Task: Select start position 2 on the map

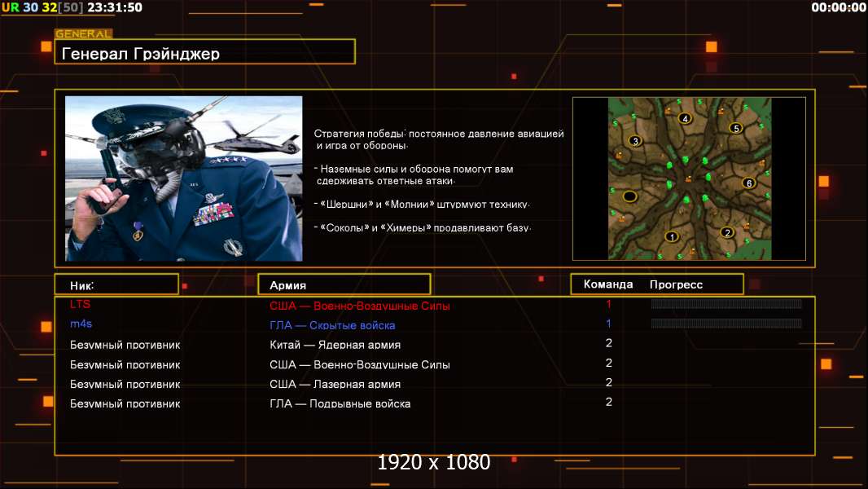Action: click(727, 232)
